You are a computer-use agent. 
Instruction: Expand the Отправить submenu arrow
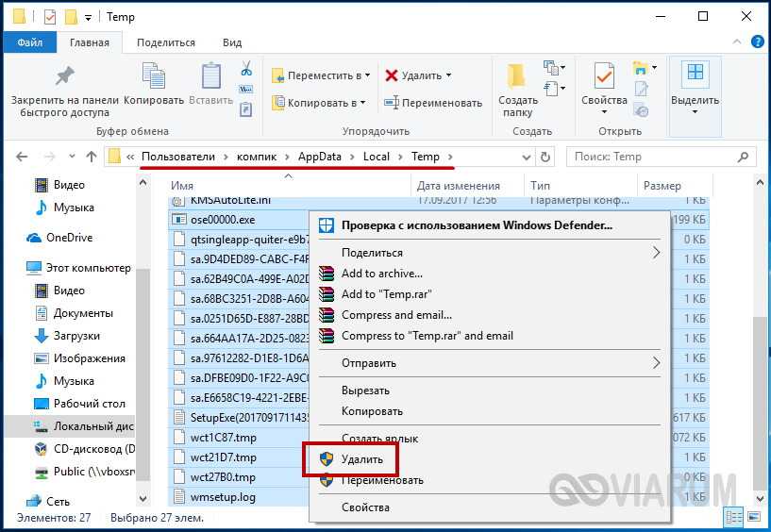657,362
